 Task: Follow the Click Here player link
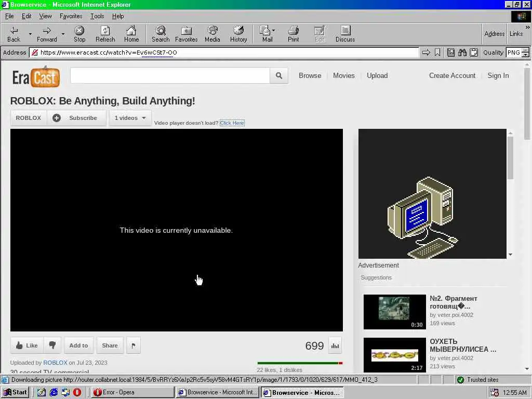tap(232, 123)
